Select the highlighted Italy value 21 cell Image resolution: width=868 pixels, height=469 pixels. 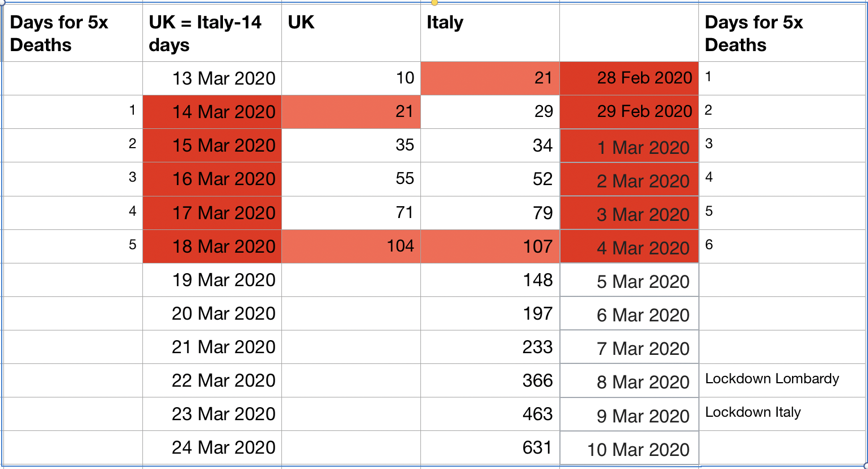point(490,78)
